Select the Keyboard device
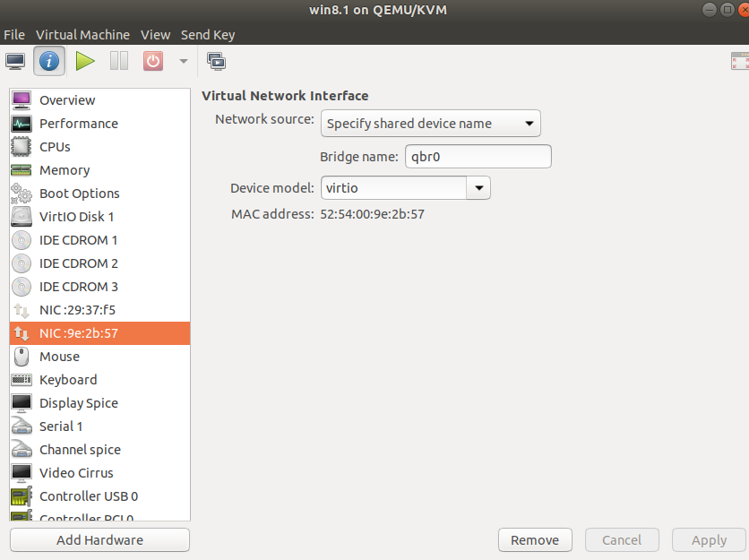This screenshot has width=749, height=560. (99, 380)
